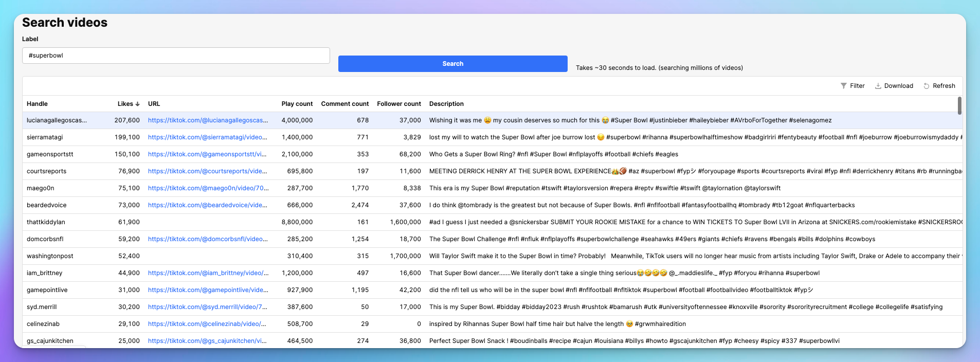Click the vertical table scrollbar thumb
The width and height of the screenshot is (980, 362).
959,105
